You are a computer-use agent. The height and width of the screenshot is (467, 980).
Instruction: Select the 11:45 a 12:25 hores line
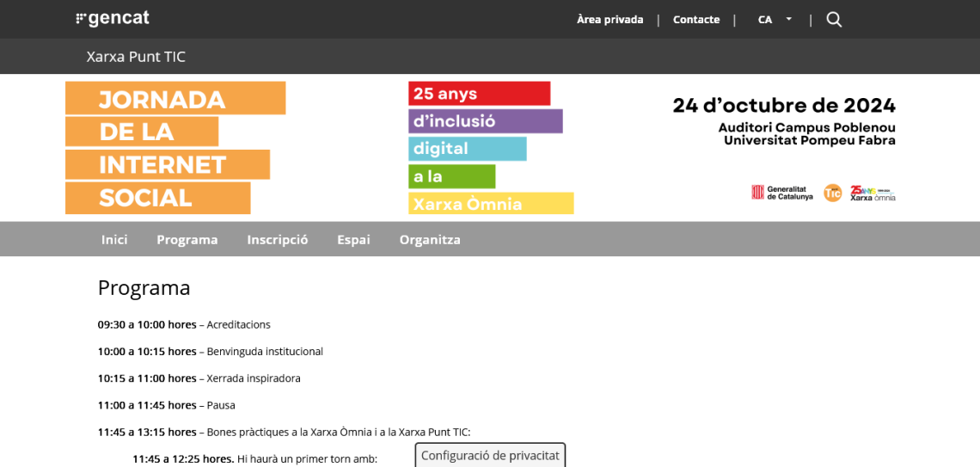click(255, 459)
